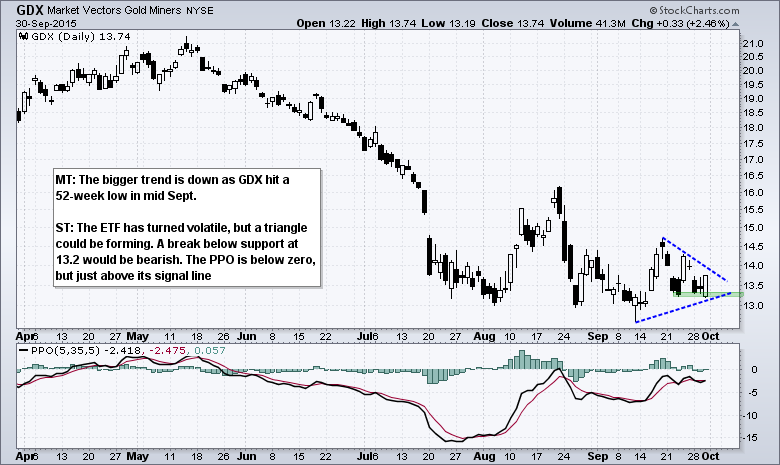Screen dimensions: 780x465
Task: Select the 30-Sep-2015 date label
Action: point(46,23)
